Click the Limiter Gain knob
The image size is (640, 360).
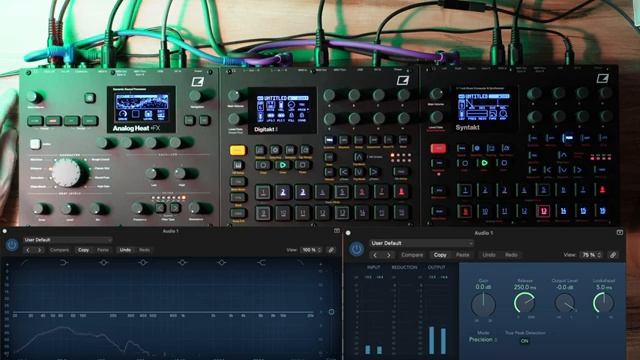[x=484, y=304]
